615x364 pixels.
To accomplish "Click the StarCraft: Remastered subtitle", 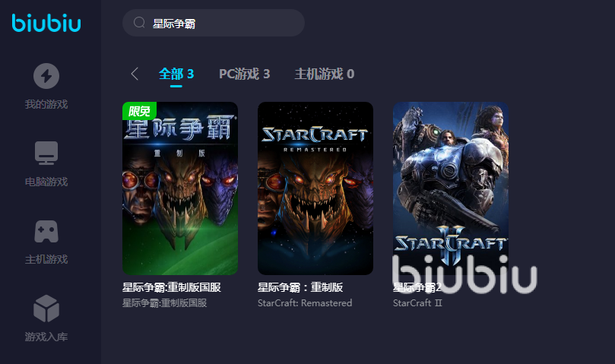I will [x=305, y=302].
